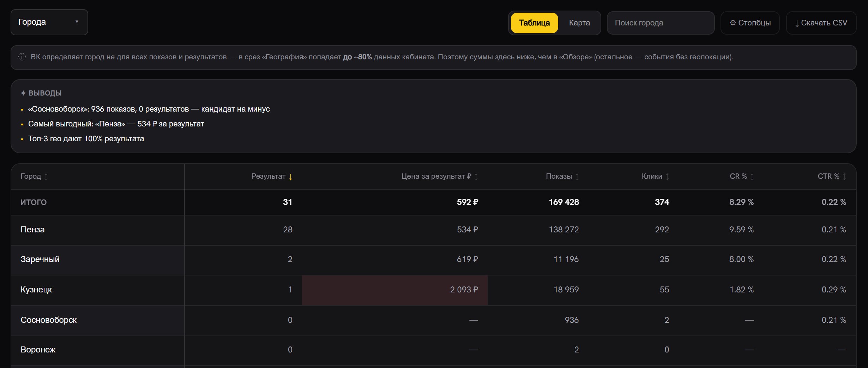Sort by CTR % column header
This screenshot has width=868, height=368.
[x=828, y=176]
